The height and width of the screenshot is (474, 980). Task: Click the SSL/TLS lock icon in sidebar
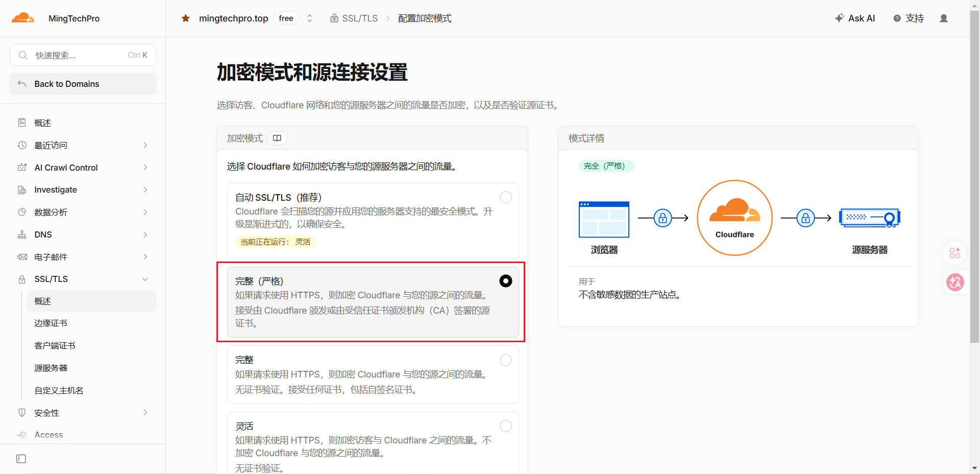click(x=22, y=279)
